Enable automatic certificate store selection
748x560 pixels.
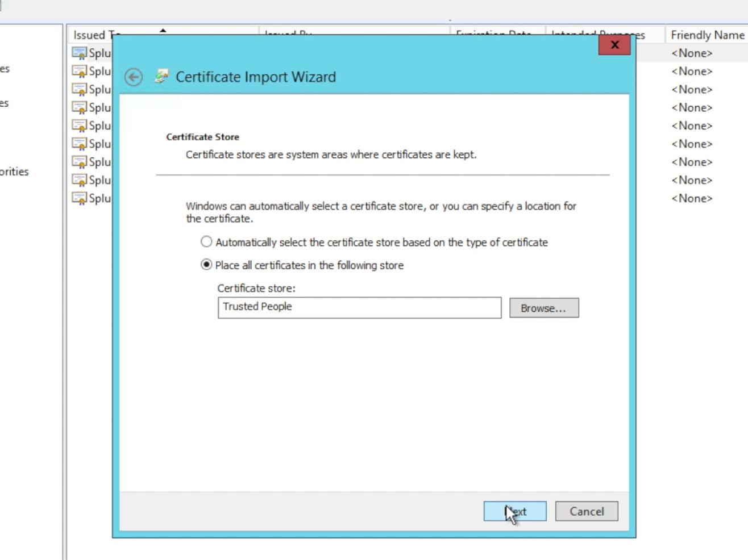[x=206, y=242]
